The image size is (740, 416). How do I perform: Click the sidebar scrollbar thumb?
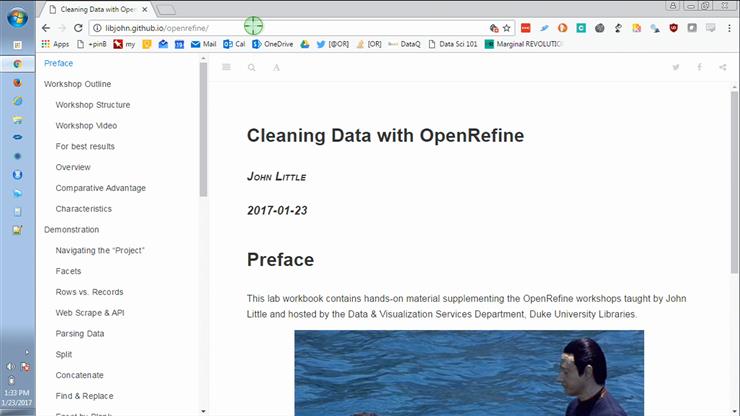[203, 129]
